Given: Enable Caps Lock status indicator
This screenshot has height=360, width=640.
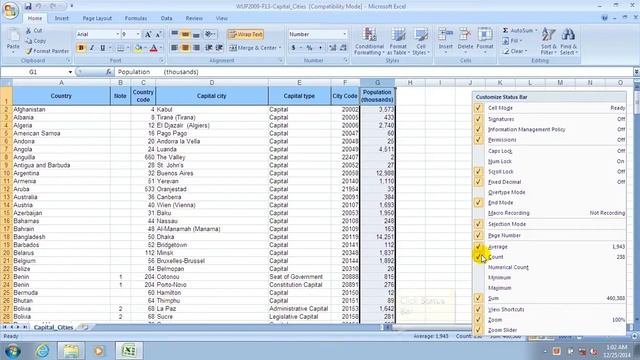Looking at the screenshot, I should 549,151.
